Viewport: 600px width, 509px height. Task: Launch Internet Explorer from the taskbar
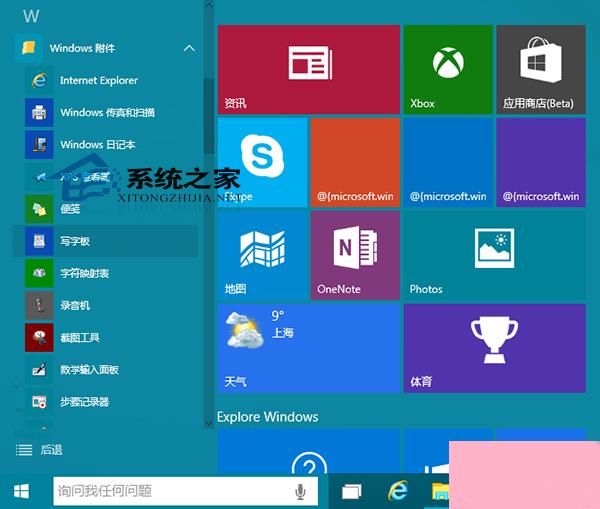click(x=398, y=491)
